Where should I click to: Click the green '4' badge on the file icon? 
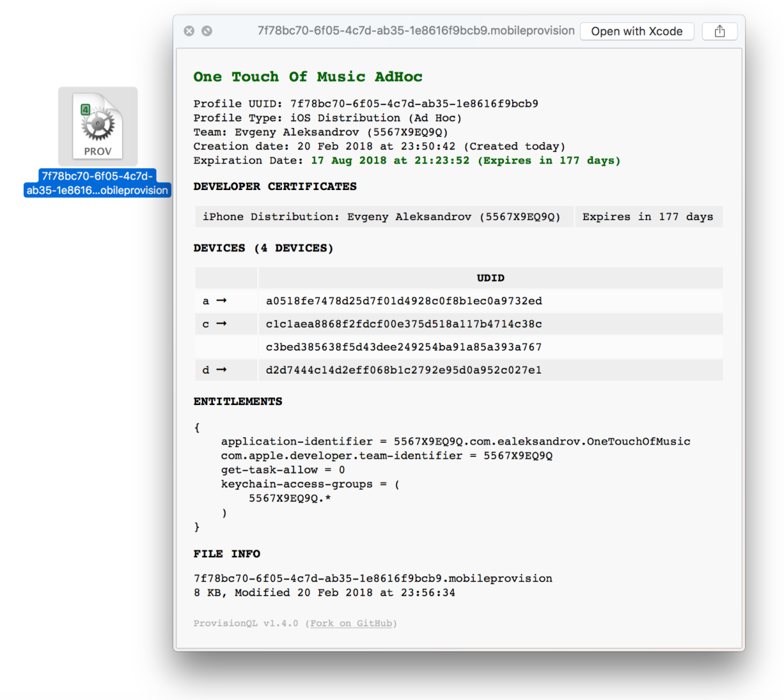click(85, 109)
